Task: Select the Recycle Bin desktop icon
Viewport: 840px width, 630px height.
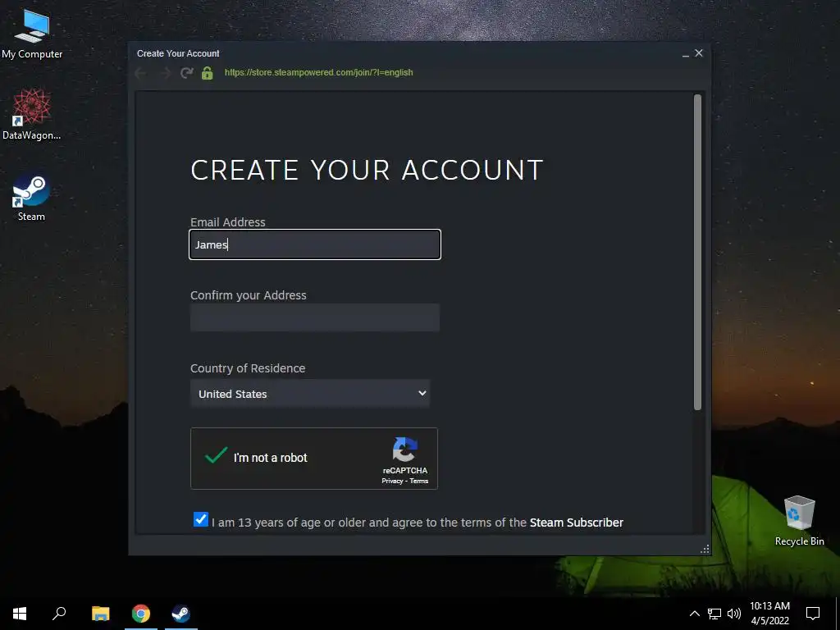Action: click(x=799, y=521)
